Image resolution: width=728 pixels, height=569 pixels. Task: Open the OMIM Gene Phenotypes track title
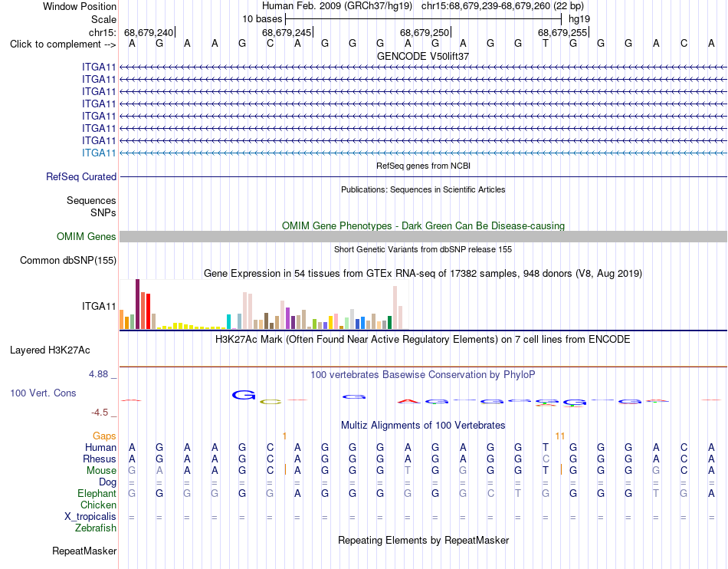click(423, 225)
